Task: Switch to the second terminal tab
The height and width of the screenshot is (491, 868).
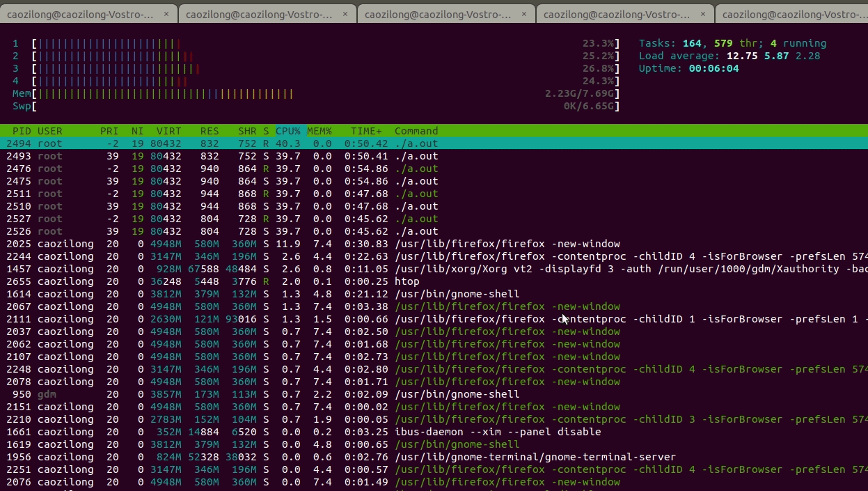Action: (x=267, y=14)
